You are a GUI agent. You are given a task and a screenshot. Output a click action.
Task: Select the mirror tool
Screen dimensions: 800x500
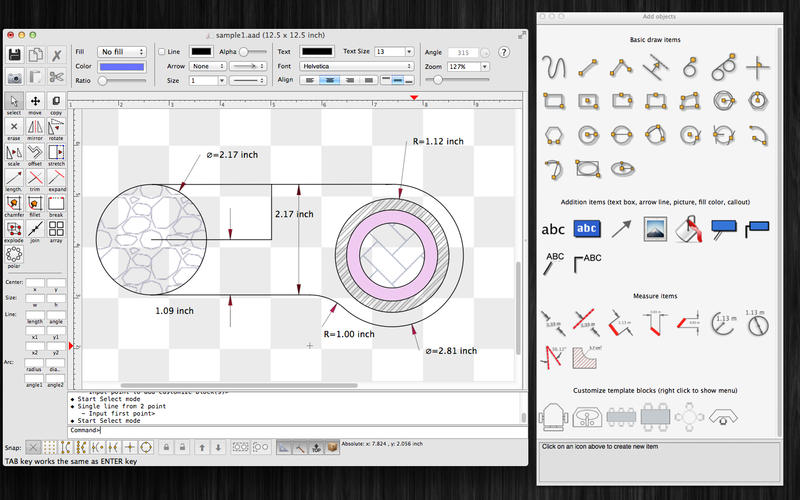click(x=35, y=128)
